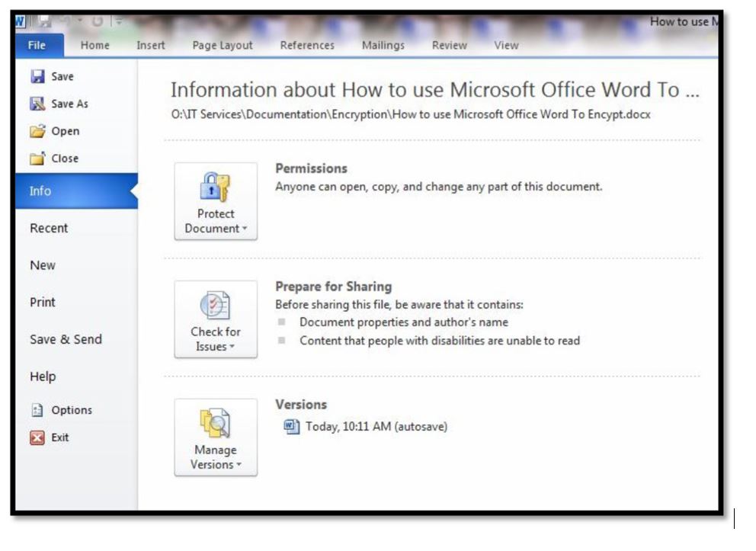
Task: Select Recent in the backstage menu
Action: coord(49,229)
